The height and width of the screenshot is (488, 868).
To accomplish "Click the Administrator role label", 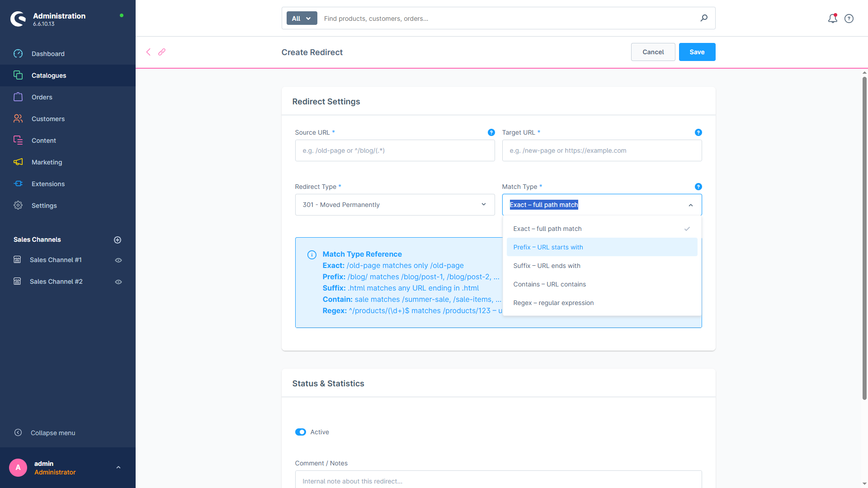I will pos(55,472).
